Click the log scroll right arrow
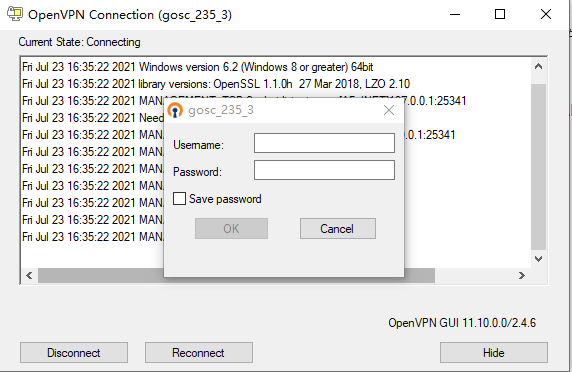This screenshot has height=372, width=572. (x=522, y=276)
